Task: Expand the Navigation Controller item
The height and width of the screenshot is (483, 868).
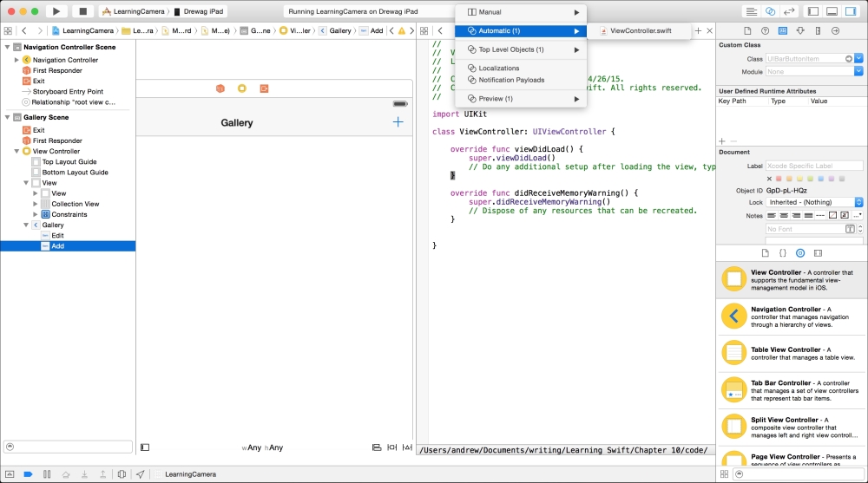Action: point(16,60)
